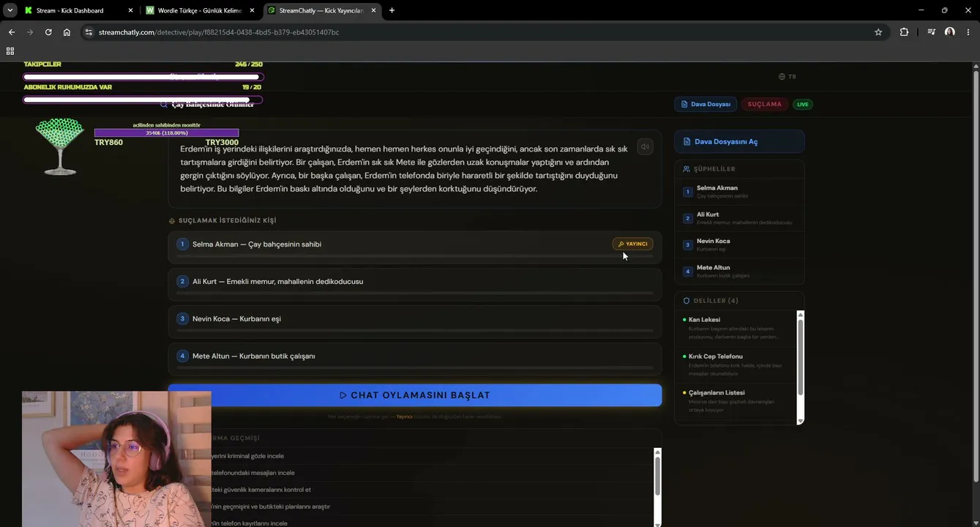Go to browser home page
The height and width of the screenshot is (527, 980).
click(67, 32)
